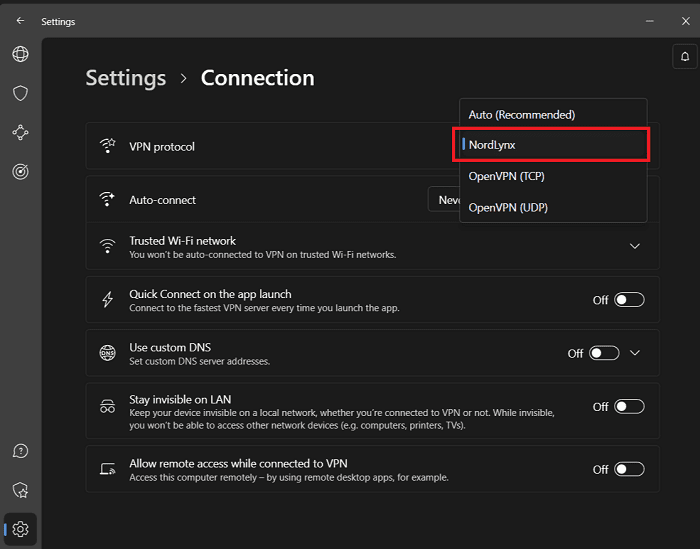Open the settings gear sidebar icon

click(x=20, y=529)
